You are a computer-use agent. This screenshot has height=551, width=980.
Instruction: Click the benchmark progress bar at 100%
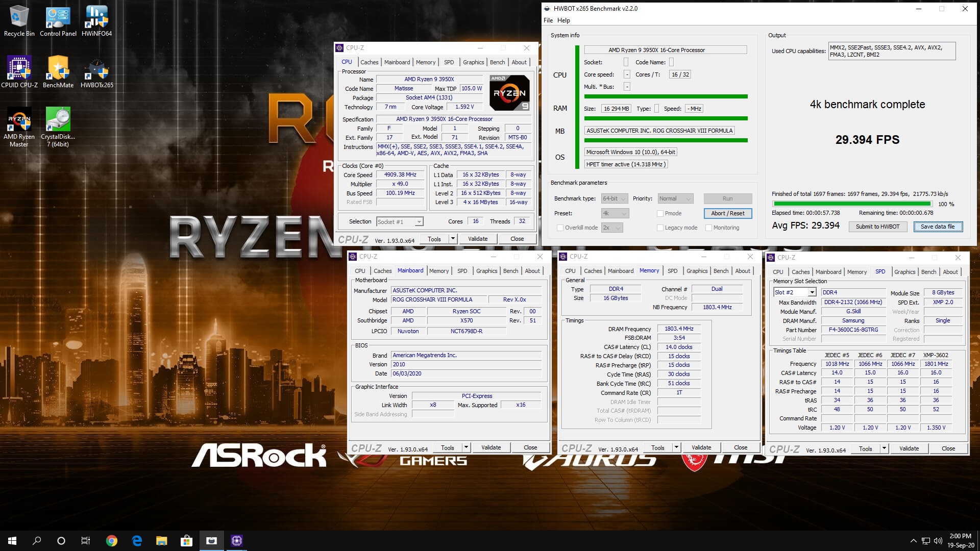852,204
